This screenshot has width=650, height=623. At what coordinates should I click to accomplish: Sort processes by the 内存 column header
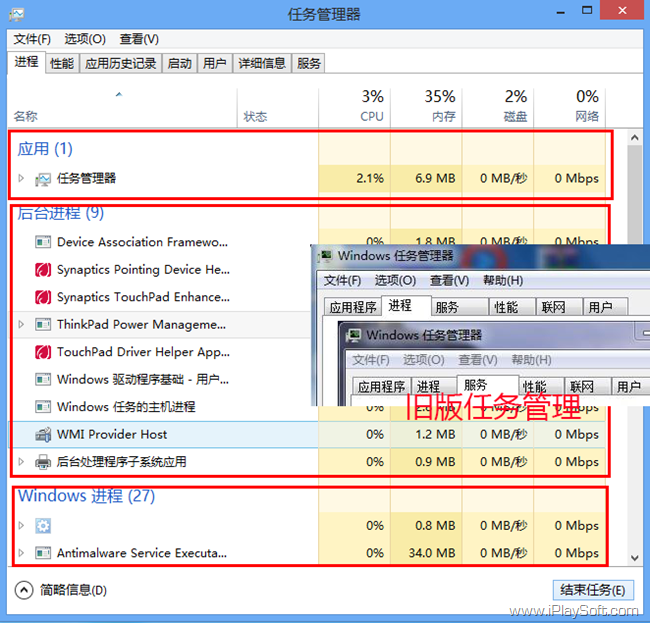[440, 105]
